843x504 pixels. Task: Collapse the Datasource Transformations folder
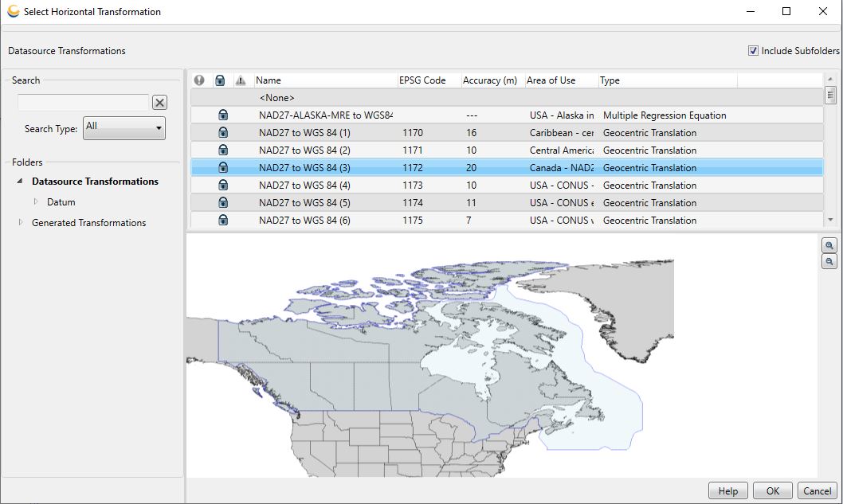point(20,181)
